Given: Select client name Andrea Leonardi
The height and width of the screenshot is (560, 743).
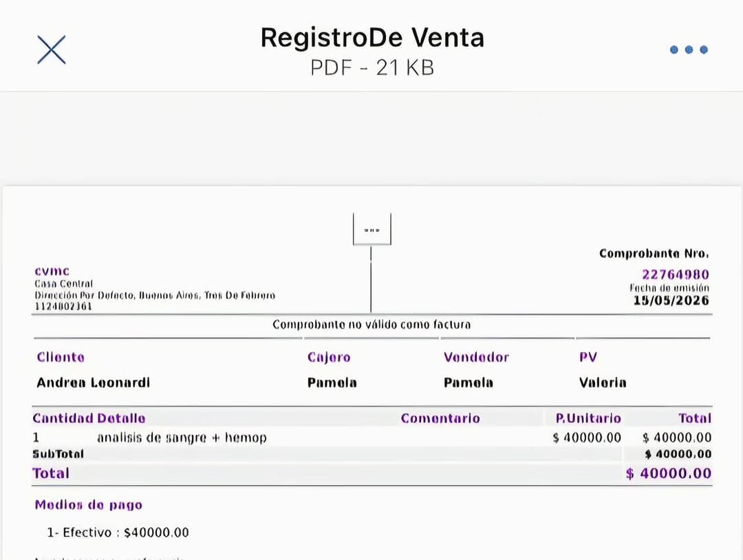Looking at the screenshot, I should pos(94,383).
